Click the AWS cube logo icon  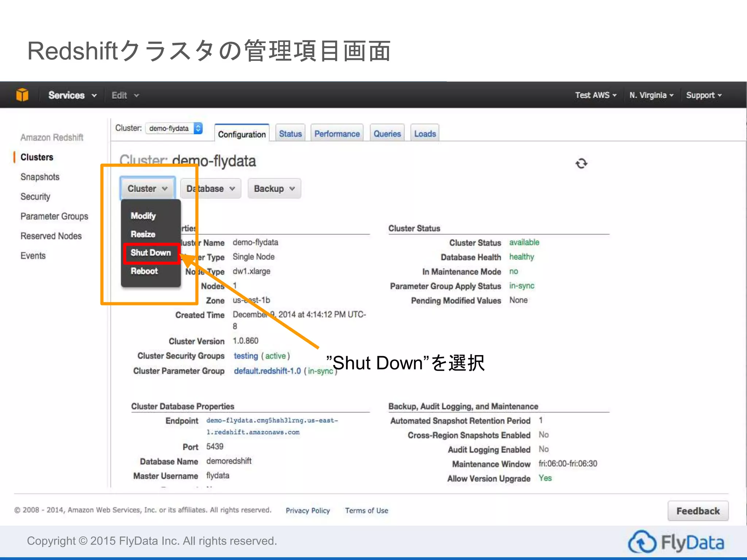(x=22, y=95)
